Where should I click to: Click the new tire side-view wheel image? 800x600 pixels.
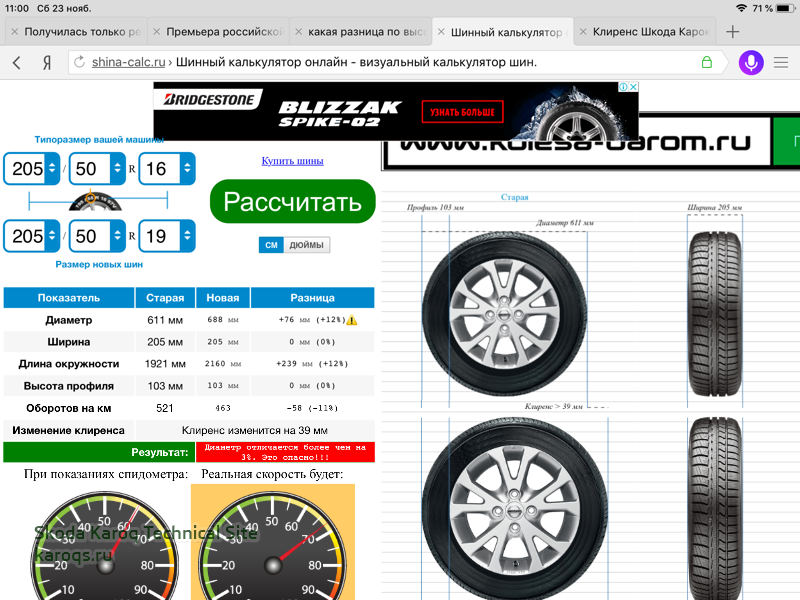515,509
